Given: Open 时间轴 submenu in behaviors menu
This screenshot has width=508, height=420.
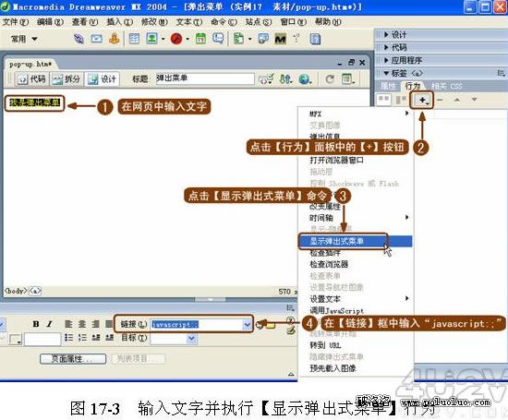Looking at the screenshot, I should coord(355,218).
